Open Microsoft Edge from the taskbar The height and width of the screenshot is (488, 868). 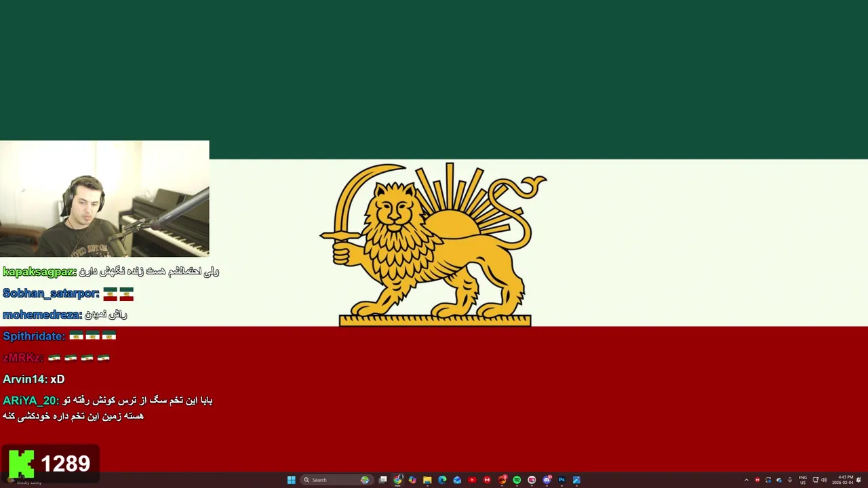pos(442,480)
